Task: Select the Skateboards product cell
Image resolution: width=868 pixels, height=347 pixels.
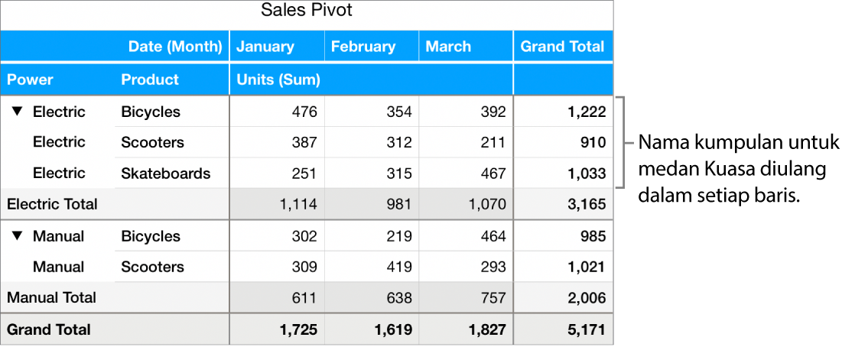Action: tap(165, 173)
